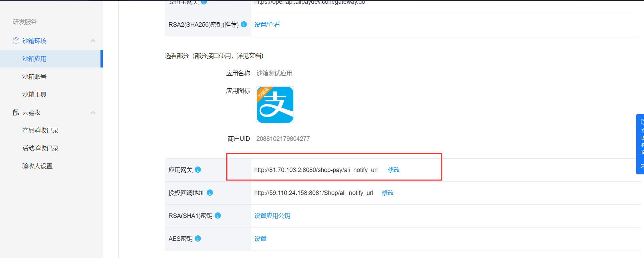
Task: Click the AES密钥 row label
Action: (181, 238)
